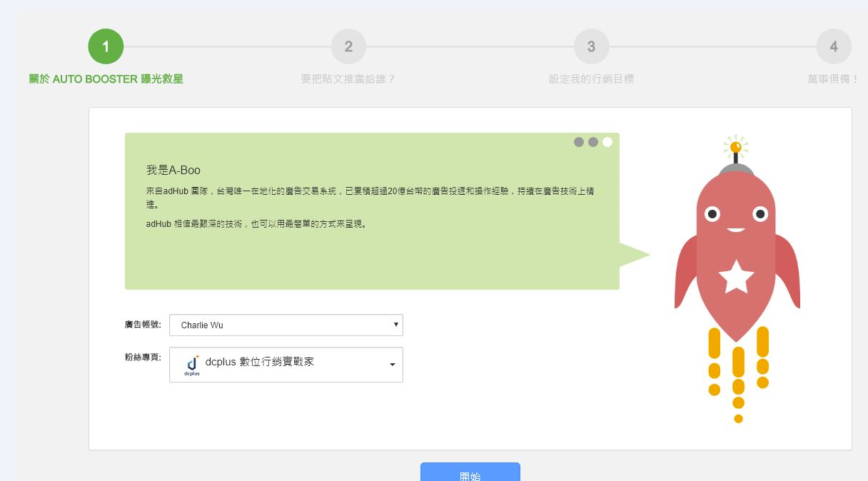Screen dimensions: 868x481
Task: Open the Charlie Wu ad account dropdown
Action: [x=286, y=325]
